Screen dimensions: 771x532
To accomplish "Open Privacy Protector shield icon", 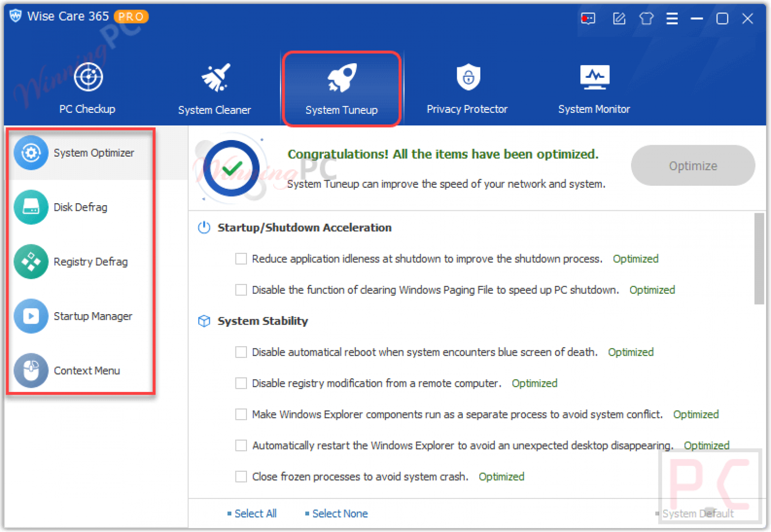I will coord(468,77).
